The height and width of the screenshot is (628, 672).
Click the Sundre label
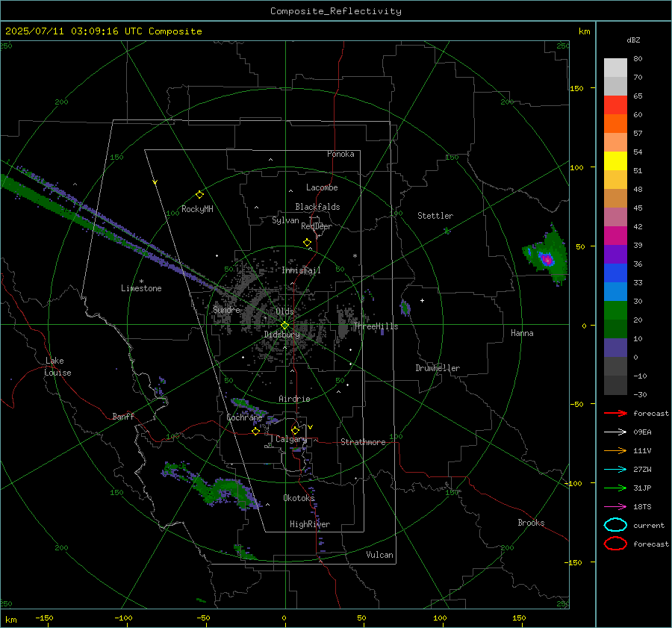(226, 309)
